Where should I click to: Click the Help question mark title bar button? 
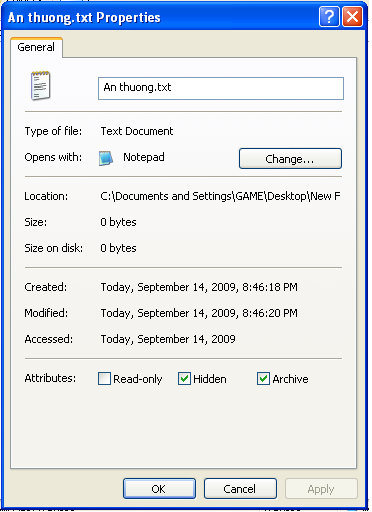pyautogui.click(x=329, y=17)
